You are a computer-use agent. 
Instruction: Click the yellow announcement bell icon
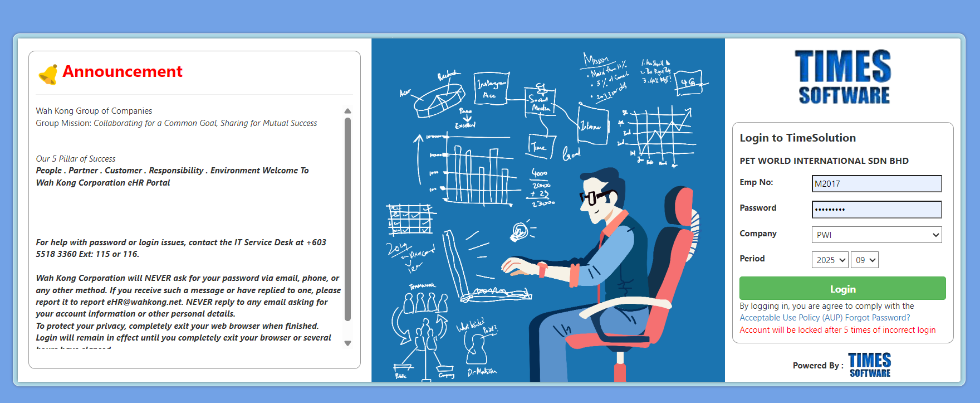click(x=48, y=74)
